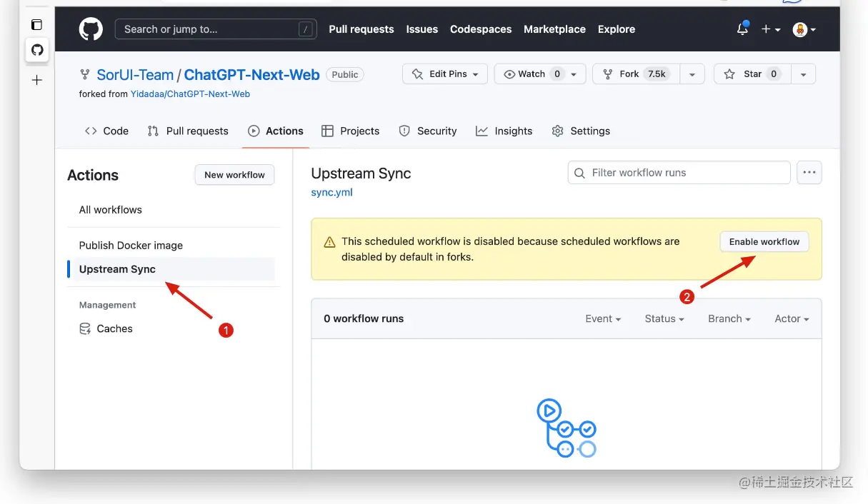This screenshot has width=868, height=504.
Task: Open the notifications bell
Action: (x=742, y=29)
